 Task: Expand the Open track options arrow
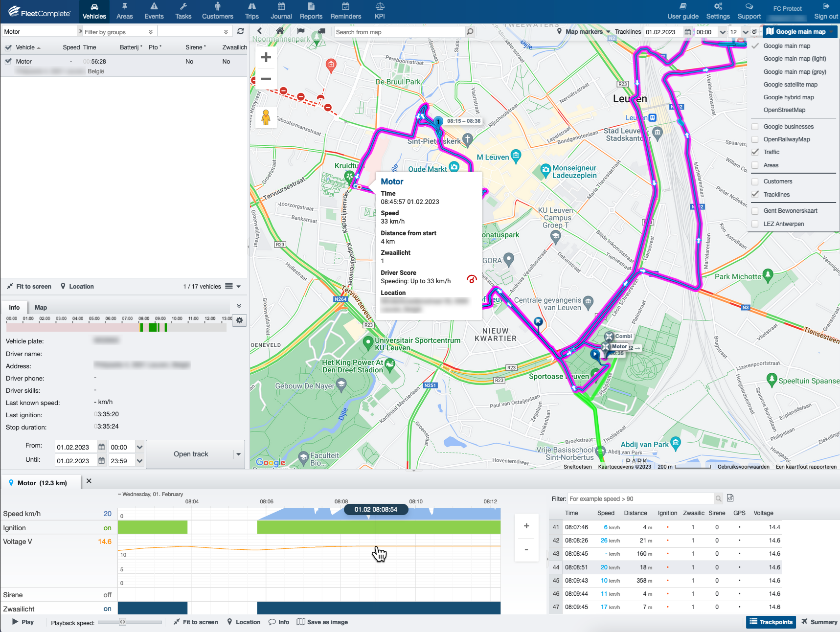point(239,454)
